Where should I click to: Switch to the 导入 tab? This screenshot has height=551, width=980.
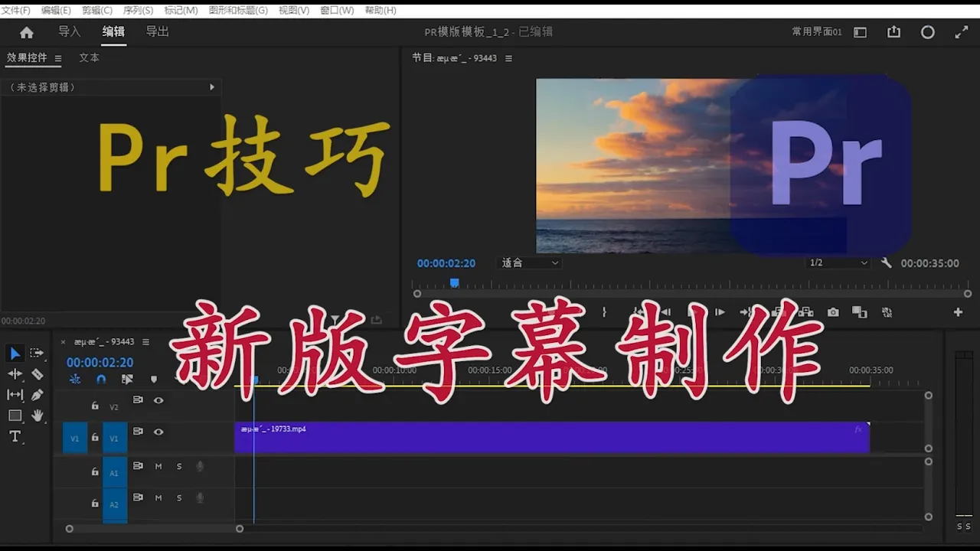pos(70,31)
